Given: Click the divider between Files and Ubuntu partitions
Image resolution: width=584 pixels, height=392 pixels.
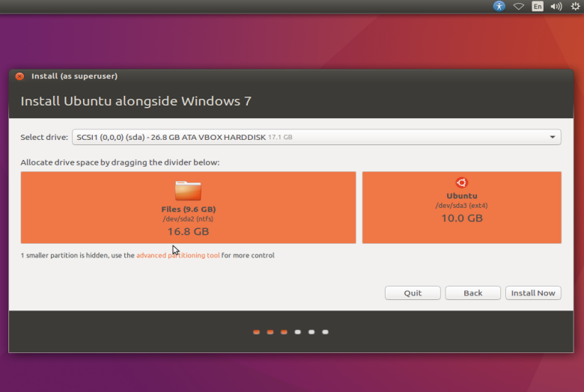Looking at the screenshot, I should [x=359, y=208].
